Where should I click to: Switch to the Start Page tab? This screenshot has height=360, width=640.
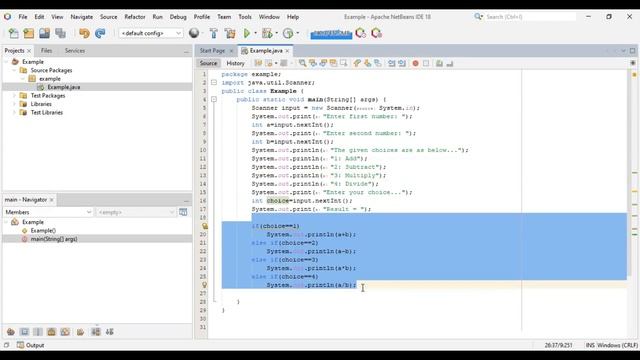[x=212, y=51]
